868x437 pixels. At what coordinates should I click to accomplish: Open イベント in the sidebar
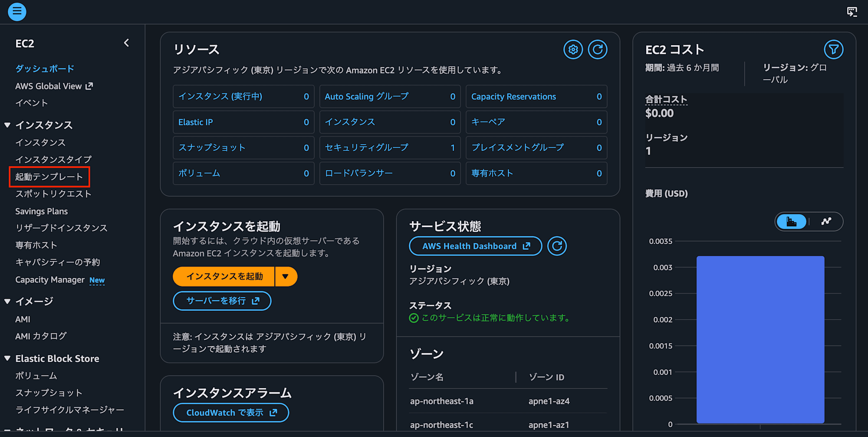pyautogui.click(x=31, y=103)
